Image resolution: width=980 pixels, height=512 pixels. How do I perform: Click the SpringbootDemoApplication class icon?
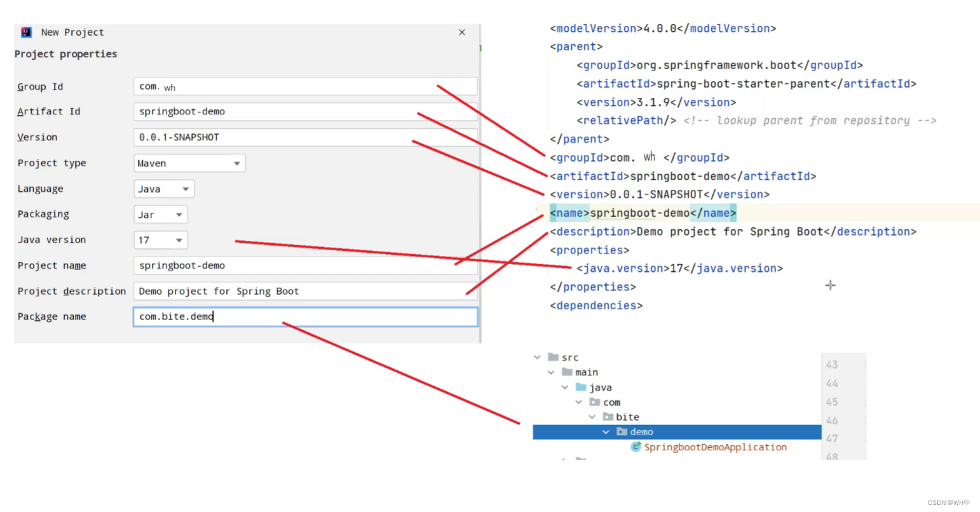pos(636,447)
